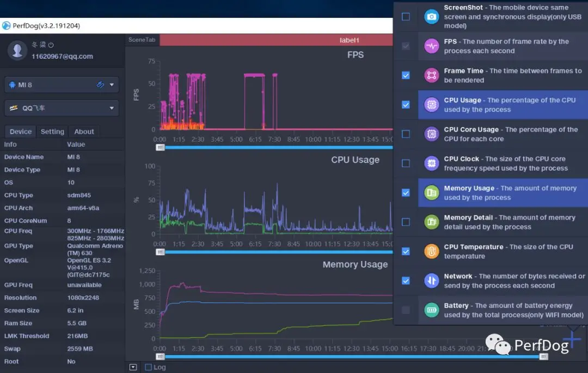The width and height of the screenshot is (588, 373).
Task: Open the About tab
Action: pos(84,132)
